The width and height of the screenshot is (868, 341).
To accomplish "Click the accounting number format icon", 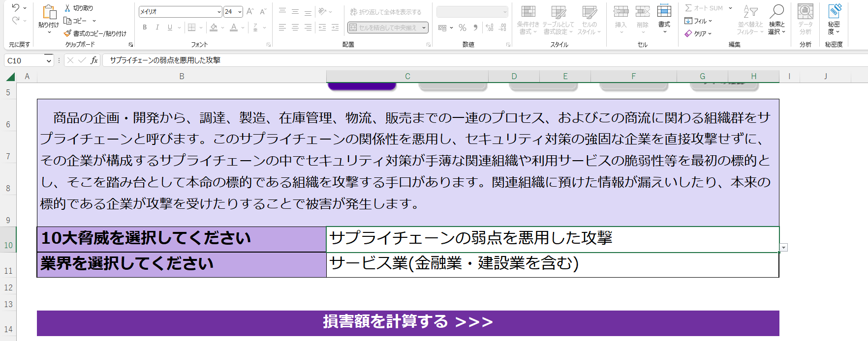I will tap(442, 28).
